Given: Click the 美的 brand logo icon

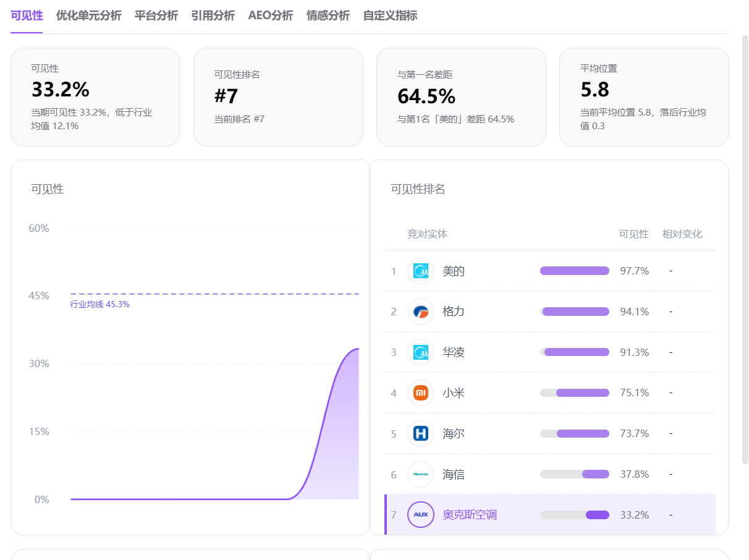Looking at the screenshot, I should (421, 271).
